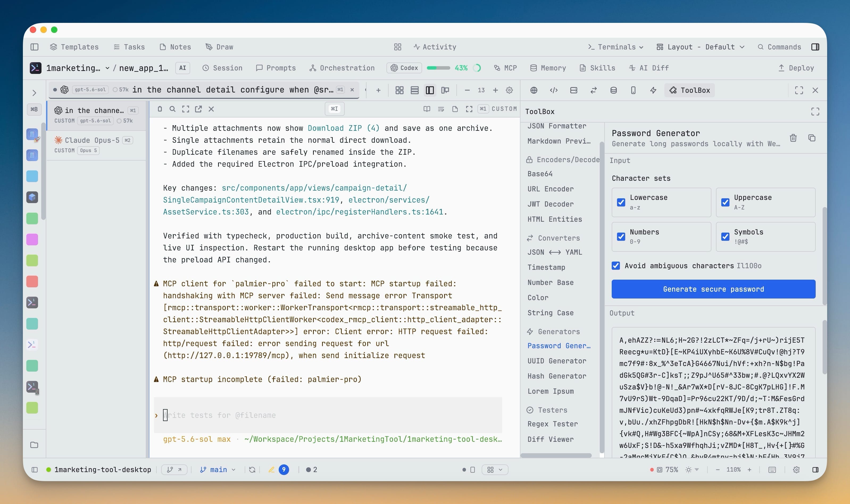850x504 pixels.
Task: Select the Claude Opus-5 session
Action: click(x=96, y=145)
